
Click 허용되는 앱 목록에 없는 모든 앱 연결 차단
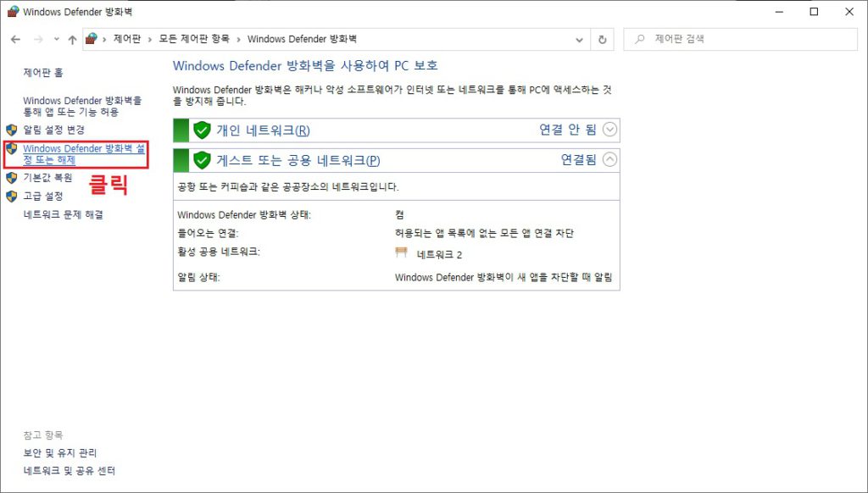484,233
